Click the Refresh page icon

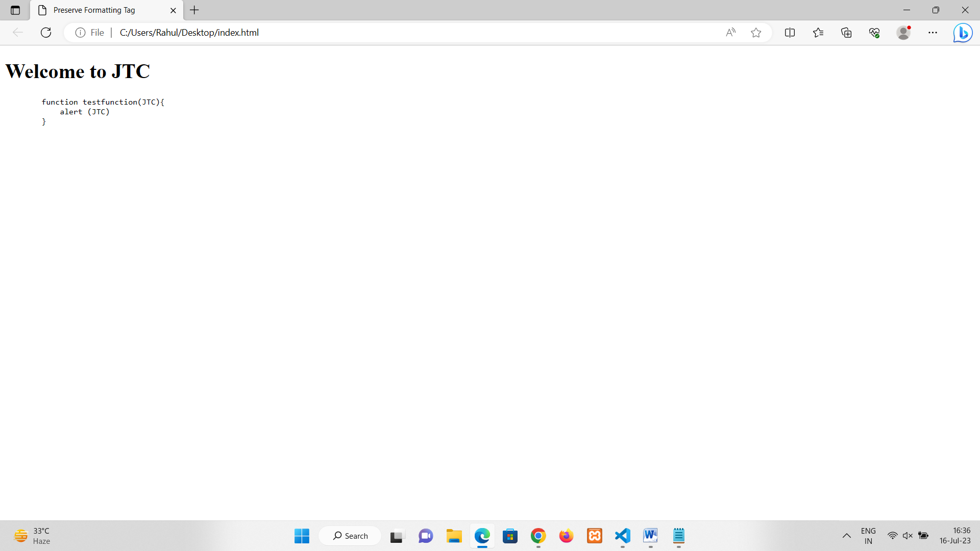(x=46, y=33)
